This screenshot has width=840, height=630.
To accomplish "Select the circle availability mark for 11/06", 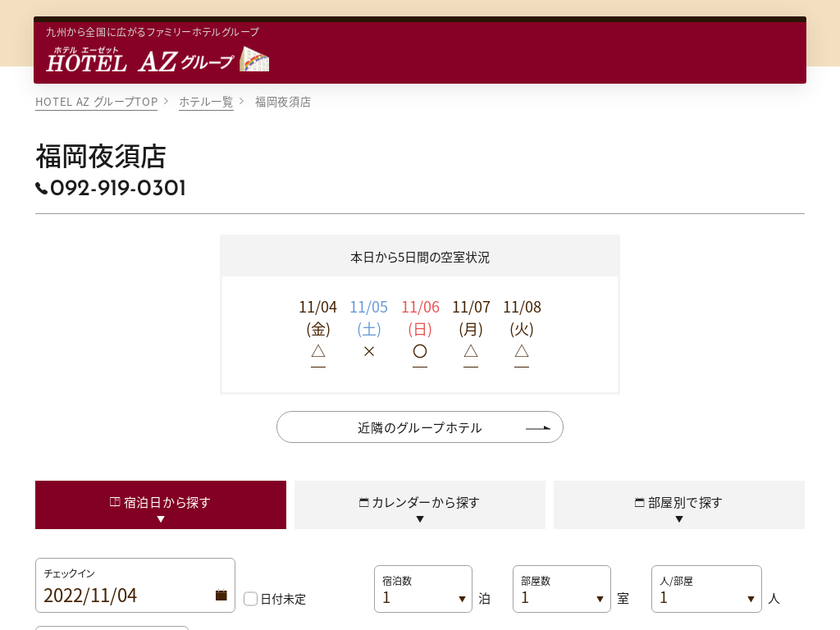I will click(420, 351).
